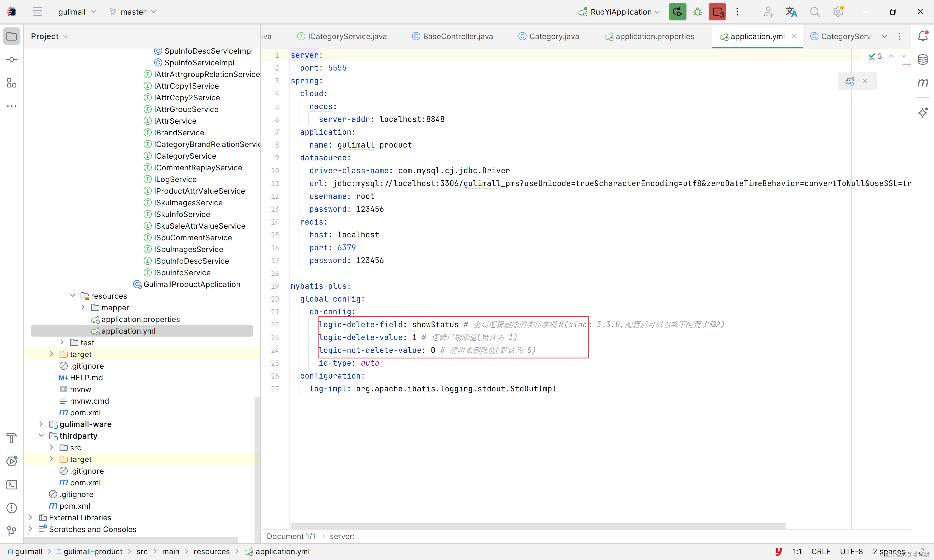Click the CRLF line separator button
The height and width of the screenshot is (560, 934).
[x=820, y=551]
